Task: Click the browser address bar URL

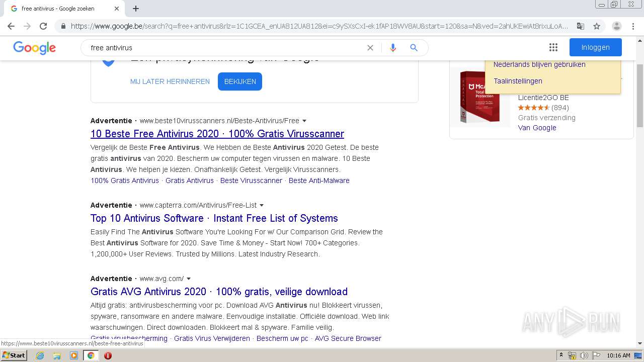Action: point(319,26)
